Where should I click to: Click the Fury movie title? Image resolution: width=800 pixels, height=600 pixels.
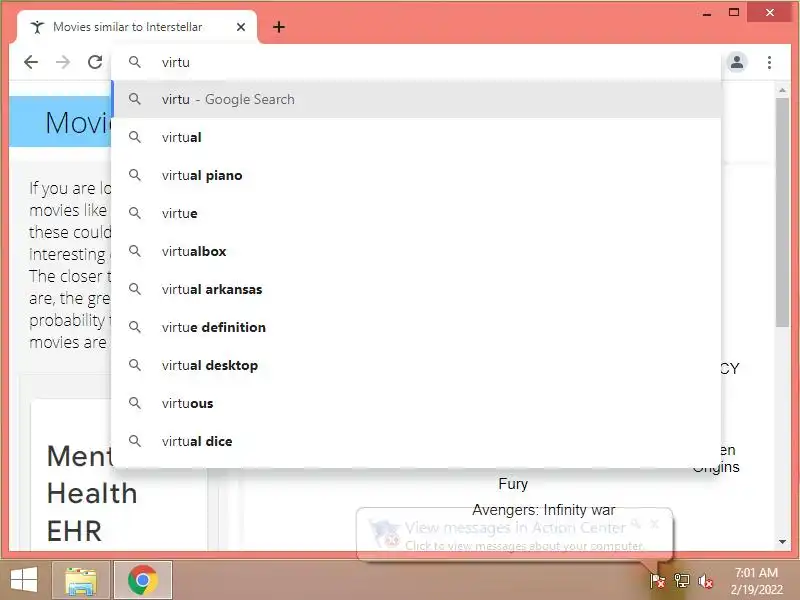point(513,484)
